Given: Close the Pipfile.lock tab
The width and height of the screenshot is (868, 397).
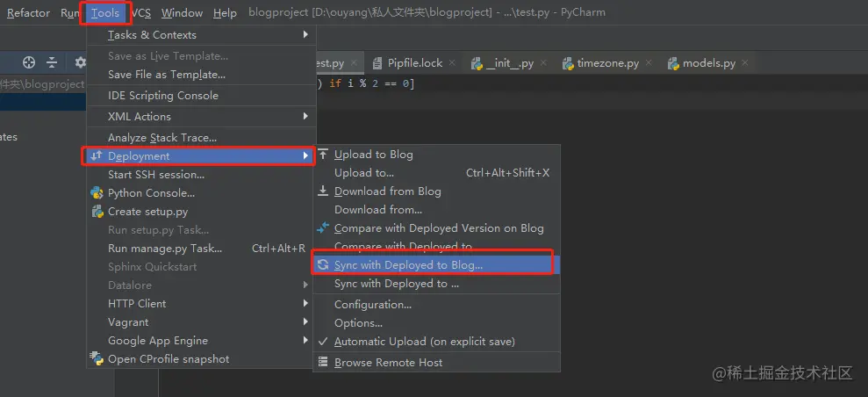Looking at the screenshot, I should click(452, 62).
